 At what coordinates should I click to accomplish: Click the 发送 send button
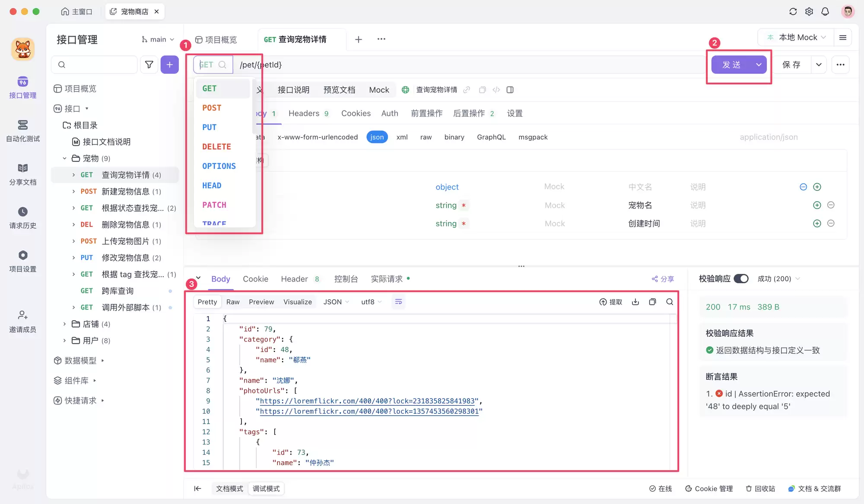click(731, 65)
